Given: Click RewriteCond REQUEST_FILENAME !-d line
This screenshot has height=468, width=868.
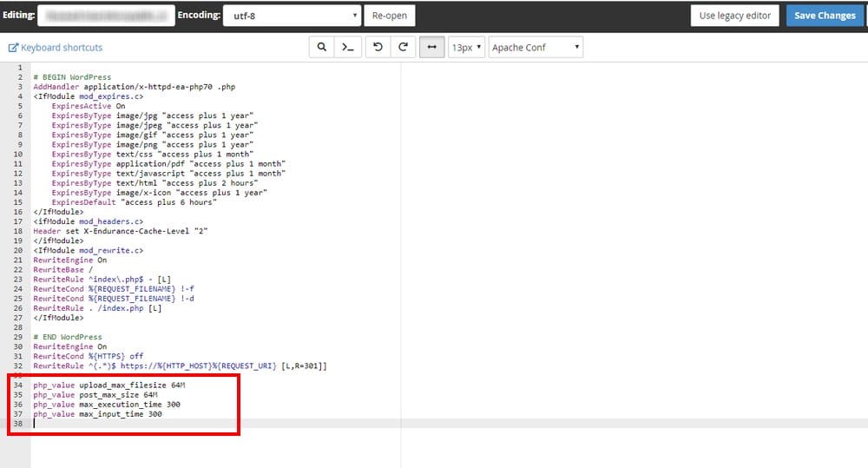Looking at the screenshot, I should point(114,298).
